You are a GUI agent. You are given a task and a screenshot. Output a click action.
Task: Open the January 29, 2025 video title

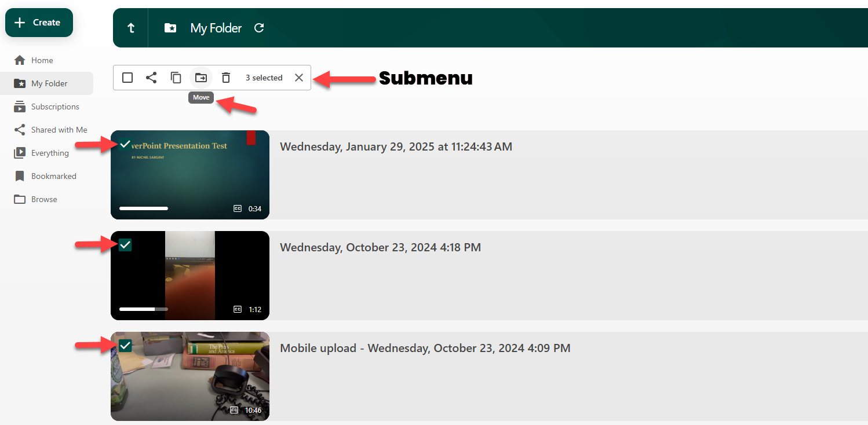(x=396, y=146)
